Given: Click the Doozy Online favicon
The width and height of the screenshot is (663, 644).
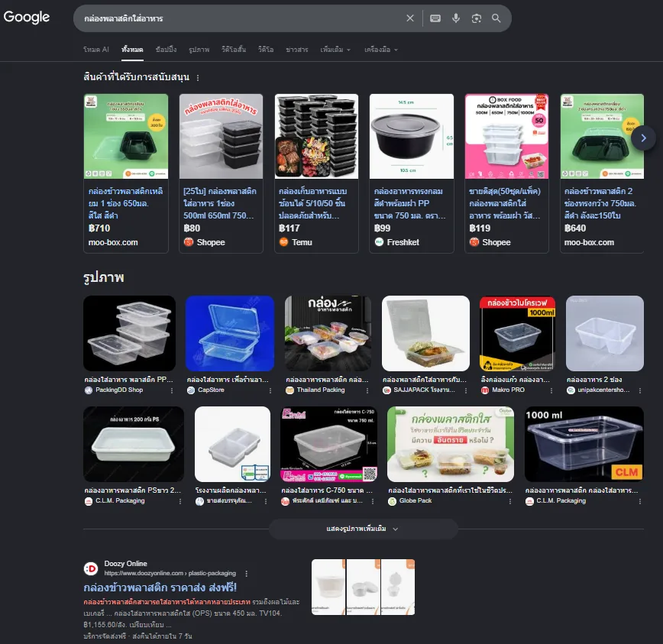Looking at the screenshot, I should 91,568.
